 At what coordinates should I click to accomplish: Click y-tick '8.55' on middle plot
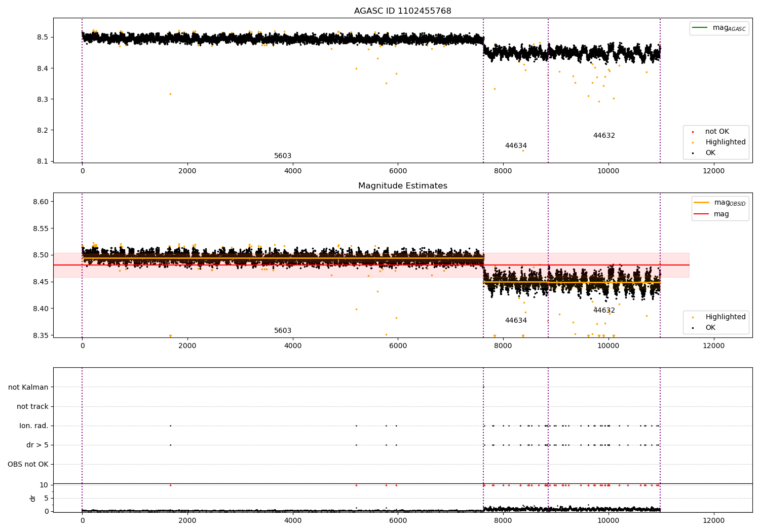pos(41,229)
